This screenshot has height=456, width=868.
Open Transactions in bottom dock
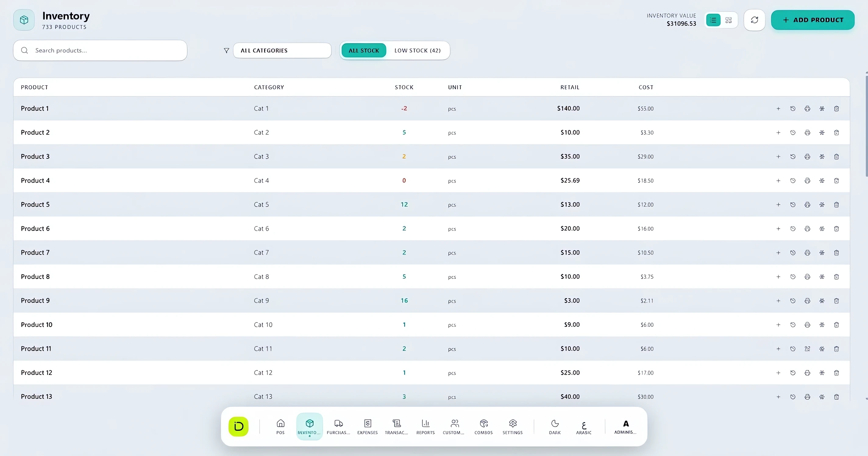396,427
